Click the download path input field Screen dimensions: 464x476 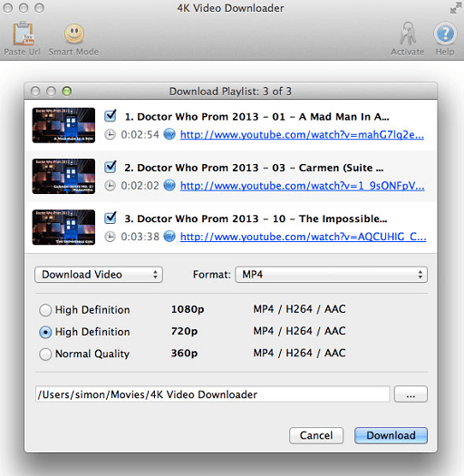(212, 394)
